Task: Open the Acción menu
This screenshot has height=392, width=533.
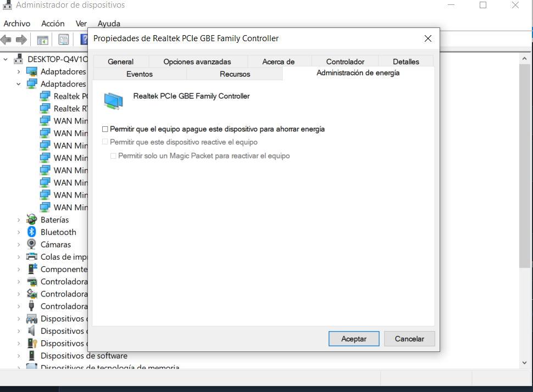Action: tap(53, 24)
